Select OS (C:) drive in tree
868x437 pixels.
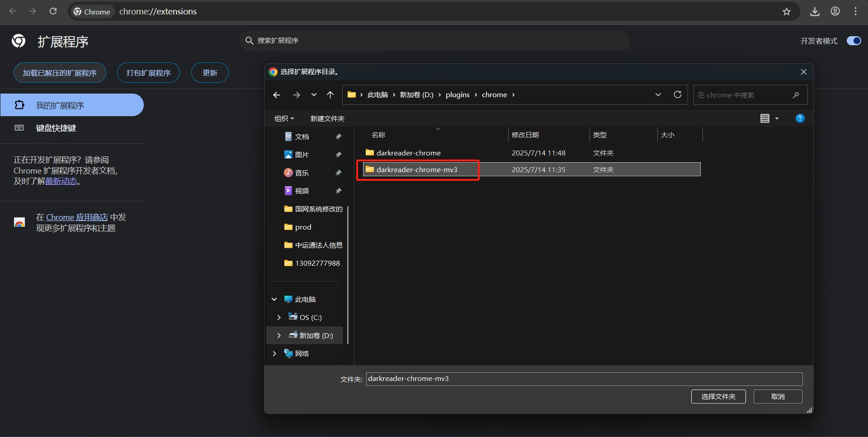(x=306, y=317)
